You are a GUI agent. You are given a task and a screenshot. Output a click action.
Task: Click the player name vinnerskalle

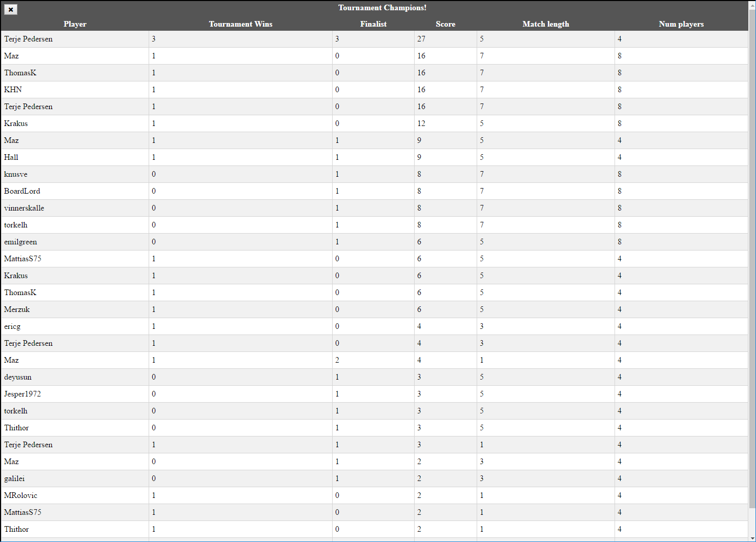pos(24,208)
